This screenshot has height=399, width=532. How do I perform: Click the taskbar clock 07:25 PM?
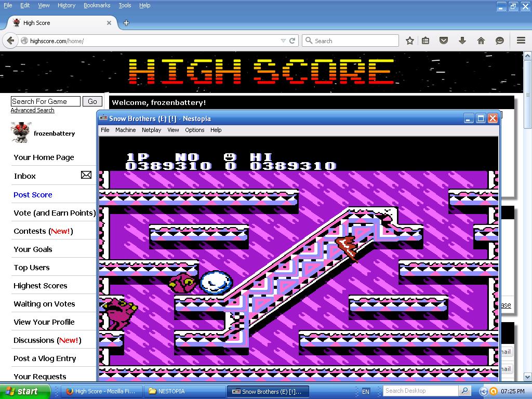pyautogui.click(x=513, y=392)
